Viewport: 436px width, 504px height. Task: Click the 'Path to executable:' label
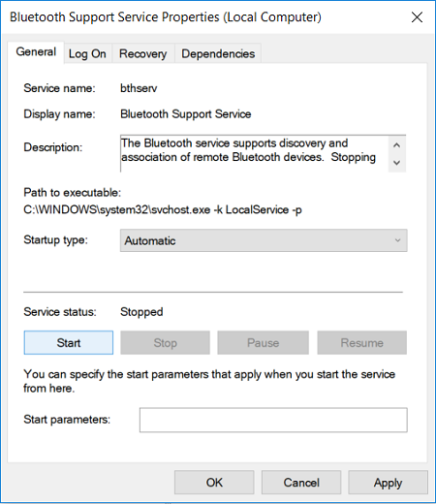pos(72,193)
